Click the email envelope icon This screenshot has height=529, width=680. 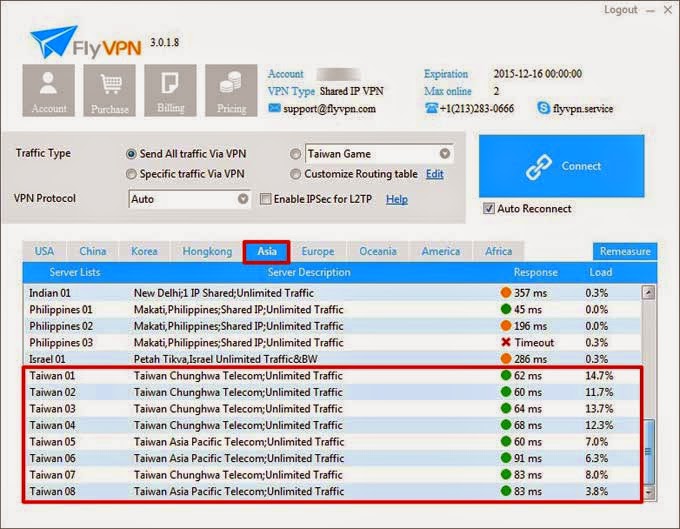(x=274, y=108)
